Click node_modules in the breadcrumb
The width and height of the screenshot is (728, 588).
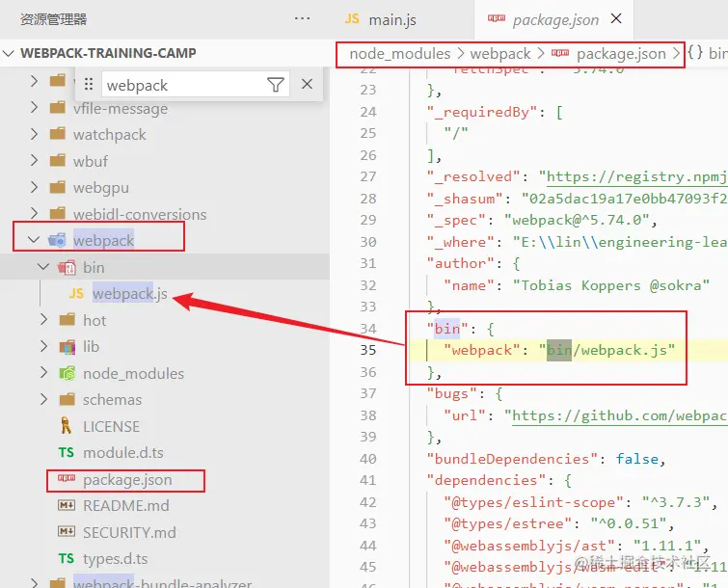(x=400, y=54)
